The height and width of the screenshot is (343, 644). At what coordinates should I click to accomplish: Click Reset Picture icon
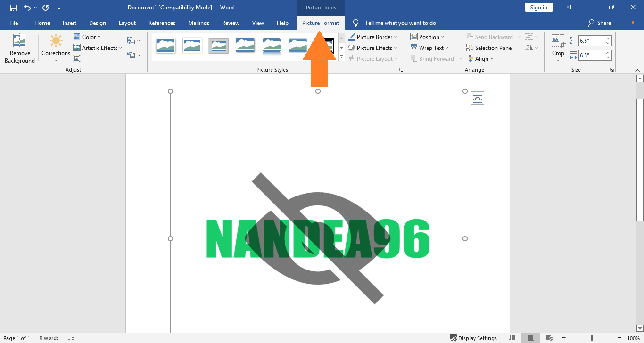pyautogui.click(x=131, y=55)
